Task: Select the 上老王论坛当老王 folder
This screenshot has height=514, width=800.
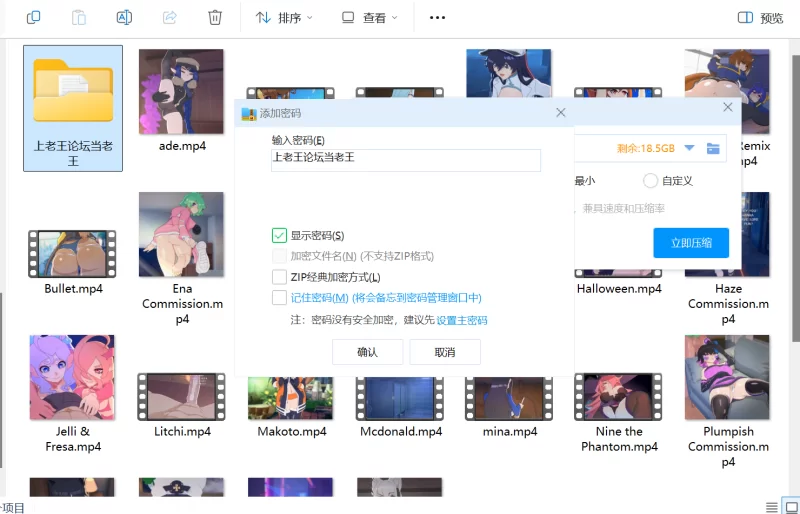Action: [73, 108]
